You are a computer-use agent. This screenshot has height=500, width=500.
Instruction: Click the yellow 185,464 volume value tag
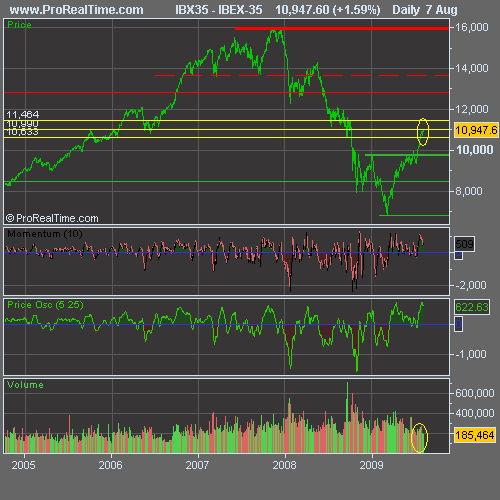tap(475, 435)
